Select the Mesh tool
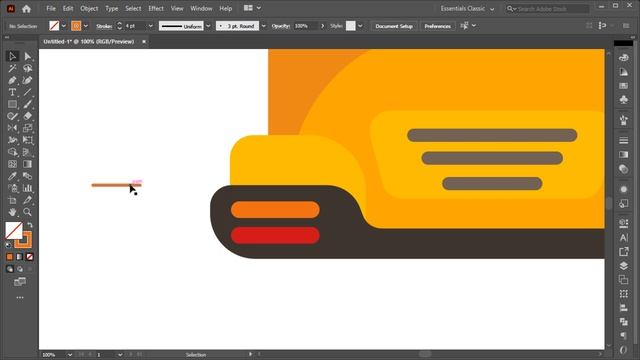 tap(12, 164)
